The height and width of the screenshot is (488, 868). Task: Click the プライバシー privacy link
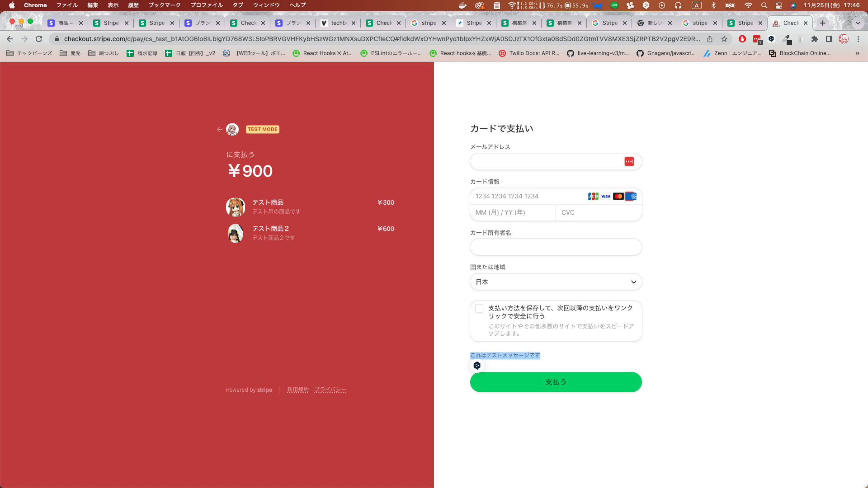coord(330,389)
